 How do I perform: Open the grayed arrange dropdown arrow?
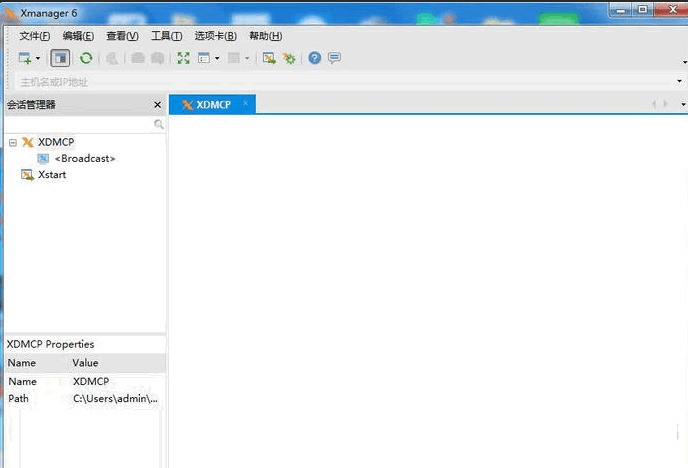[247, 58]
